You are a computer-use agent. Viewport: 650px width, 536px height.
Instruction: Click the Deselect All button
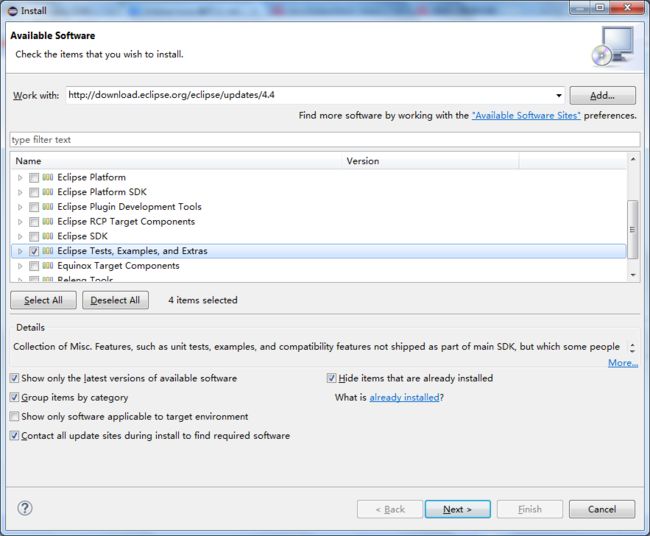click(115, 300)
